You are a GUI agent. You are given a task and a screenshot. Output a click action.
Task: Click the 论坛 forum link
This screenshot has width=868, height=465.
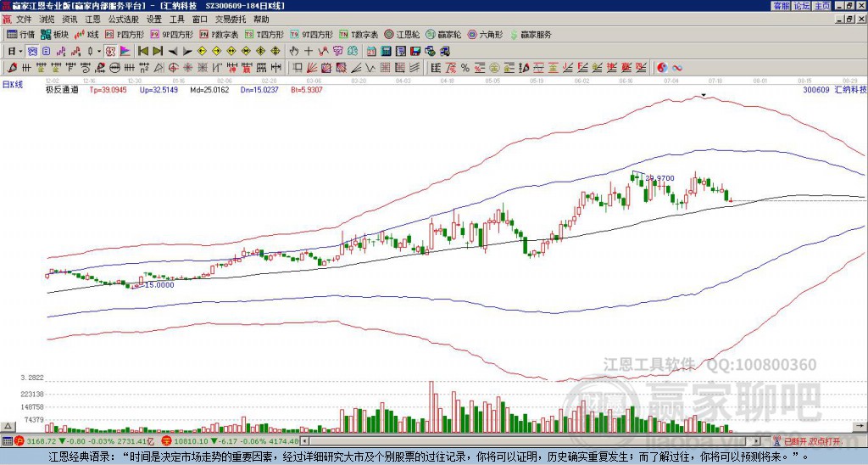click(802, 6)
